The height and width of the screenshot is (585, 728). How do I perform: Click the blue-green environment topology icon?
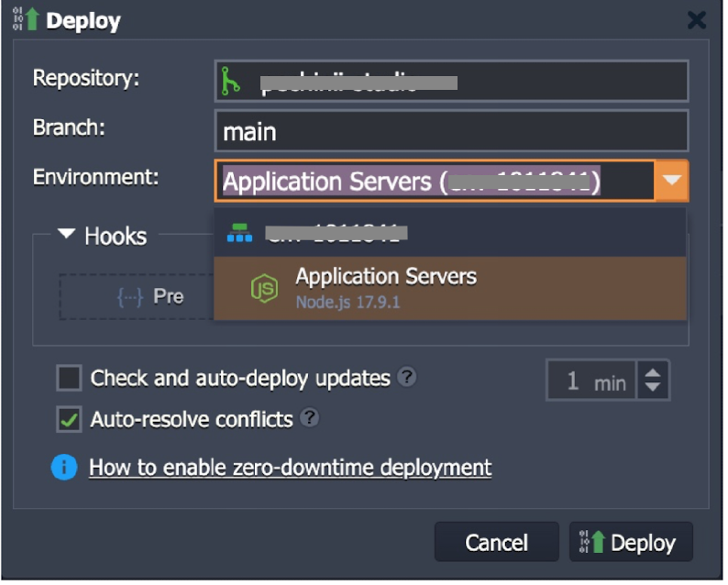point(241,235)
